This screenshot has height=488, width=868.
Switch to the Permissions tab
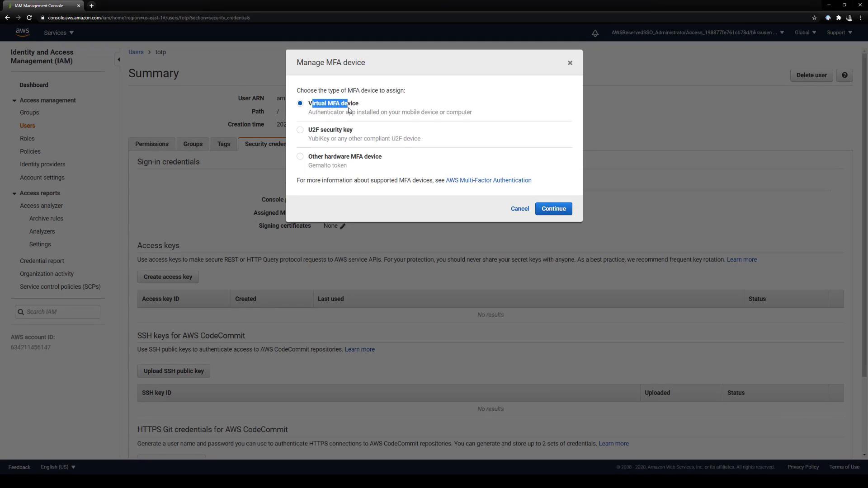tap(151, 144)
